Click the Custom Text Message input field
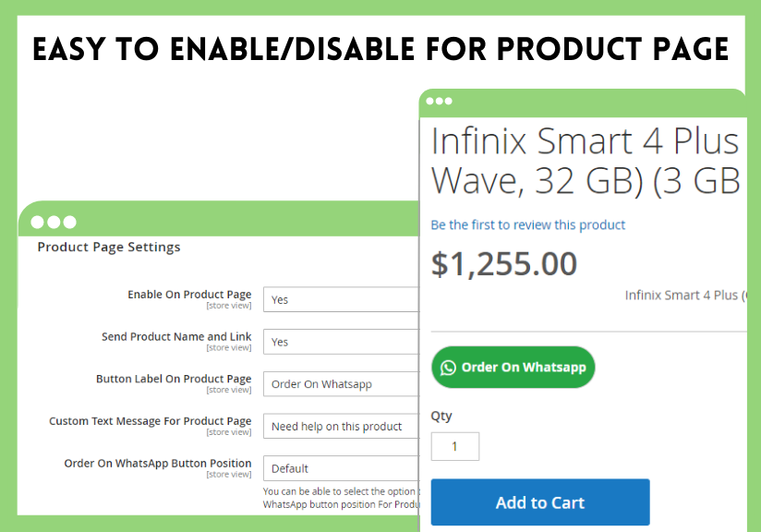Image resolution: width=761 pixels, height=532 pixels. (x=341, y=426)
